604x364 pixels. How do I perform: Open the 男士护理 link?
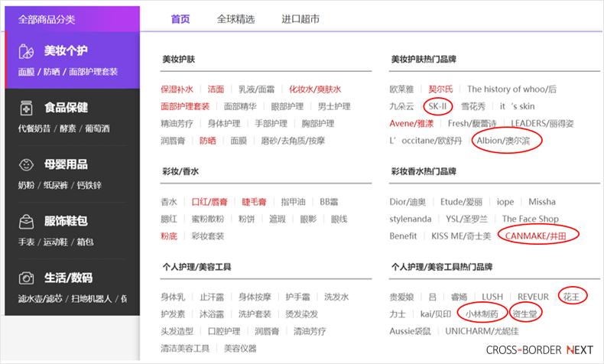[x=334, y=106]
